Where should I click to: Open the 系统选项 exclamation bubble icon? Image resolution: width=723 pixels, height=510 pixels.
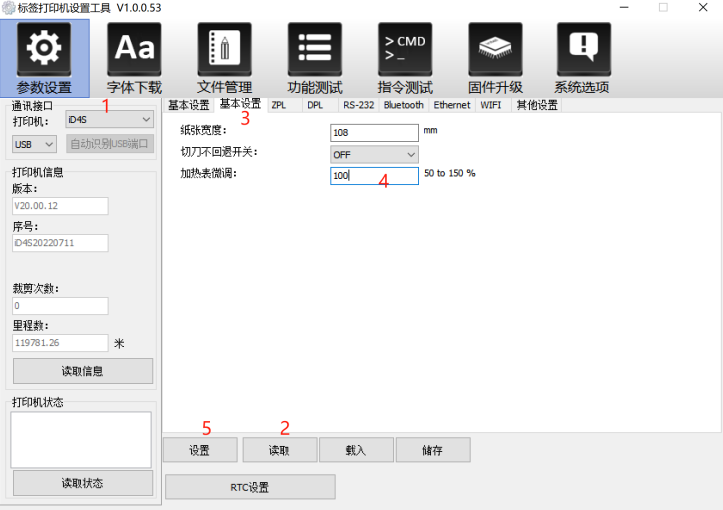click(x=584, y=58)
